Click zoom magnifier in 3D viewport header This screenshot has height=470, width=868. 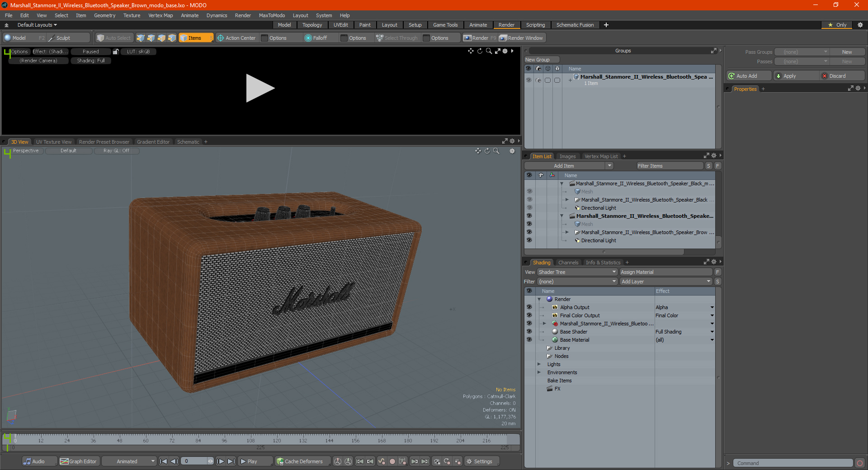coord(496,151)
